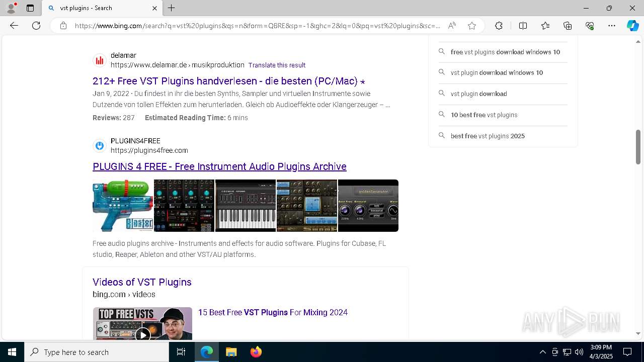644x362 pixels.
Task: Open the goldenGenerator plugin thumbnail
Action: point(368,206)
